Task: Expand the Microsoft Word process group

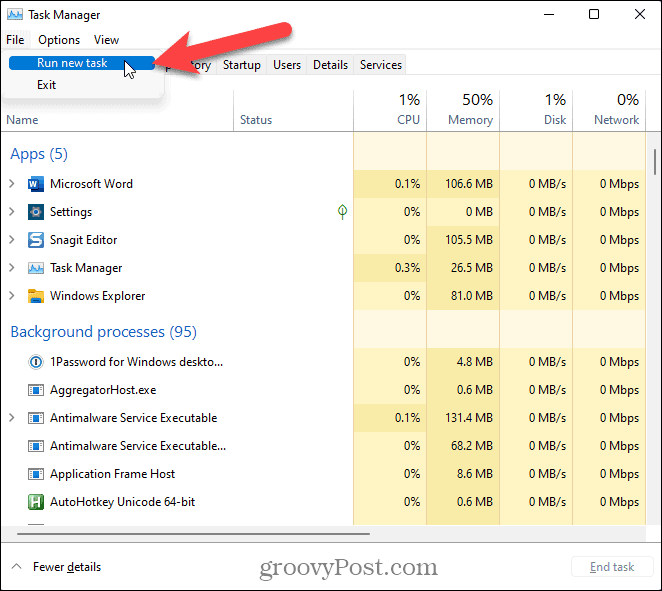Action: click(12, 184)
